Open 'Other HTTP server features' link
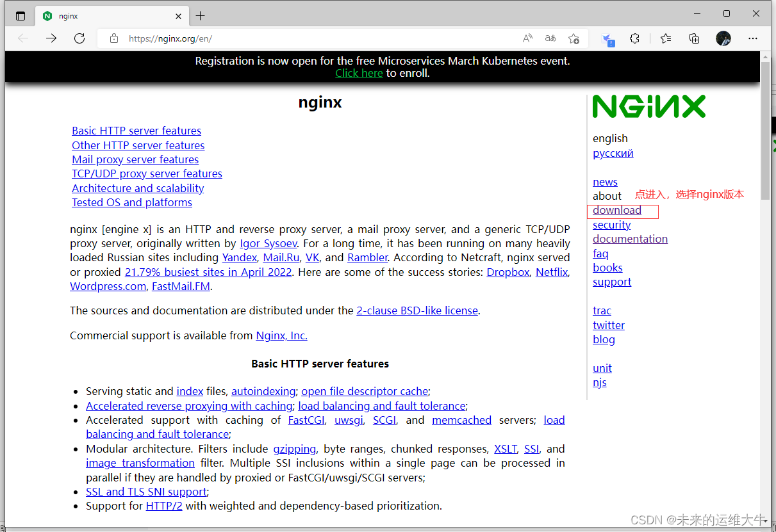The width and height of the screenshot is (776, 532). [x=138, y=145]
